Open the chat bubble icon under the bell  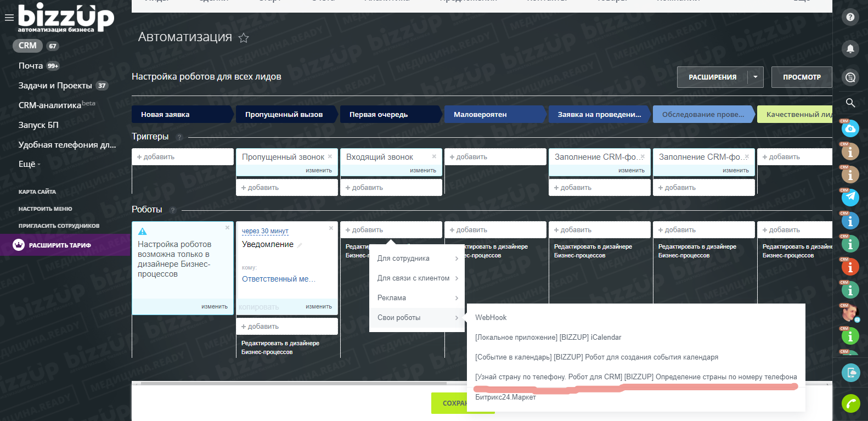click(x=850, y=77)
